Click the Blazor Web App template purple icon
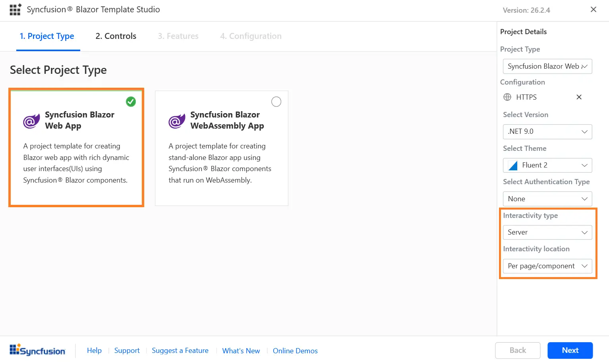This screenshot has width=609, height=364. coord(31,121)
